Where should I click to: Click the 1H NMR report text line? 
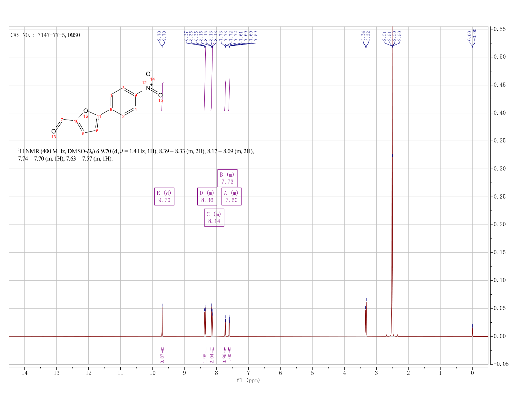(x=136, y=155)
